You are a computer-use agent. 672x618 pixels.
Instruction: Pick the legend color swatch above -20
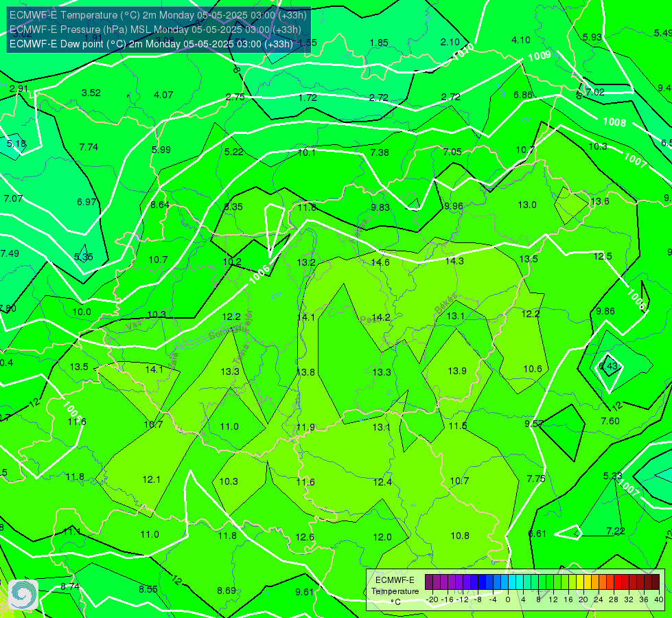click(x=429, y=582)
